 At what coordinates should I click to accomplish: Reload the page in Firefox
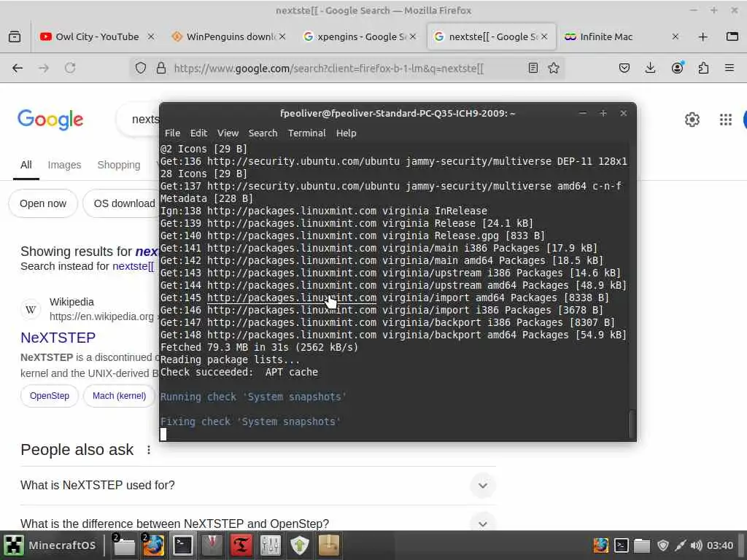70,68
